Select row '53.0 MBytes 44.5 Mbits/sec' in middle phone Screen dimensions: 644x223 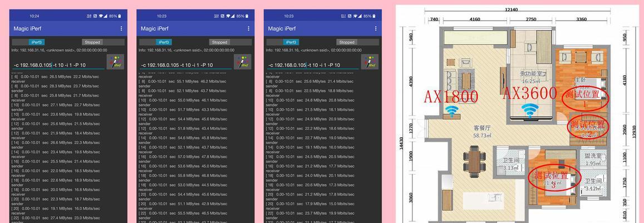click(183, 185)
